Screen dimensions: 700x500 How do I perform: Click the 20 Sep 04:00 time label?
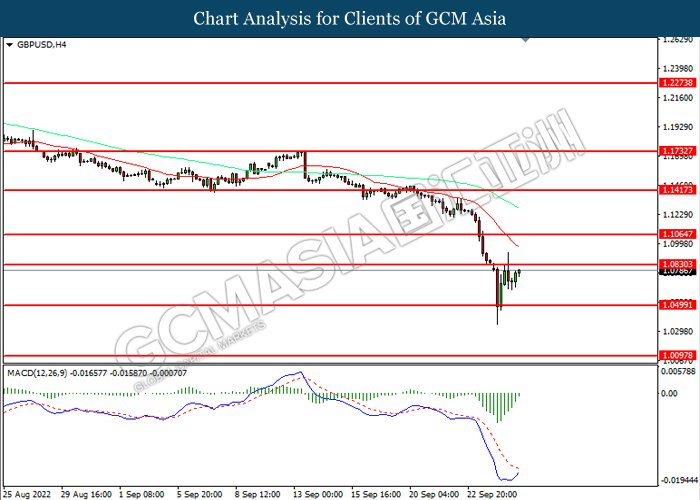433,495
